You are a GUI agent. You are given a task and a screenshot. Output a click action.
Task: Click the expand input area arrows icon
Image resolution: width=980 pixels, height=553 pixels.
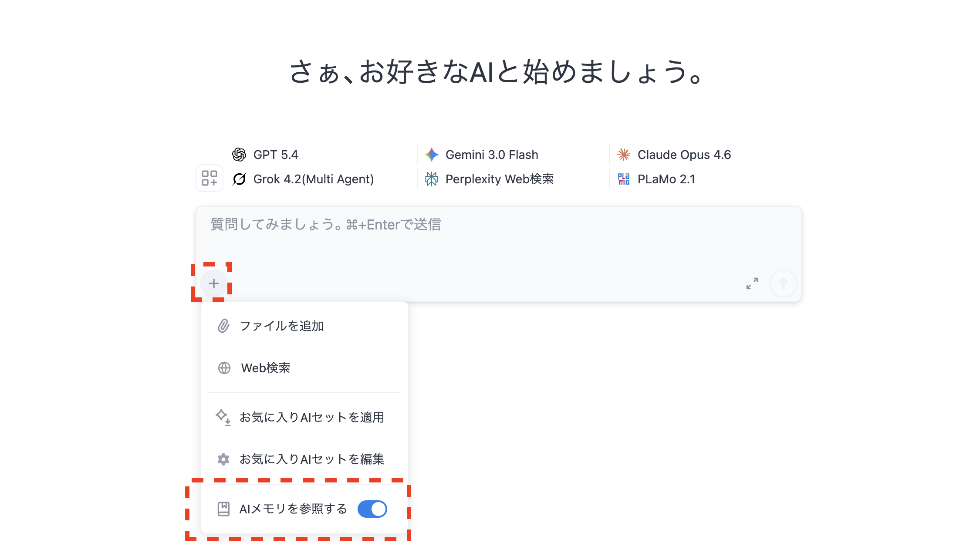751,283
